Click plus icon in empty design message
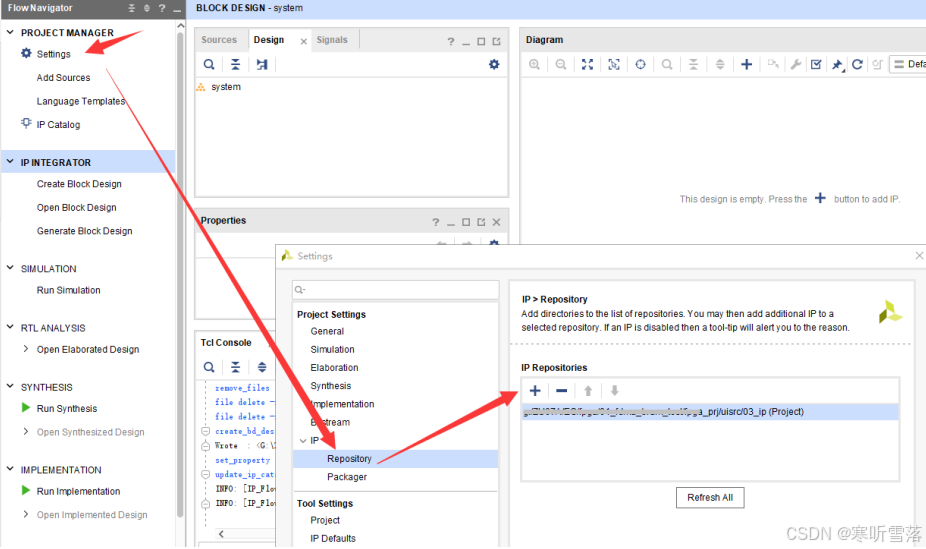This screenshot has height=549, width=926. pyautogui.click(x=820, y=198)
